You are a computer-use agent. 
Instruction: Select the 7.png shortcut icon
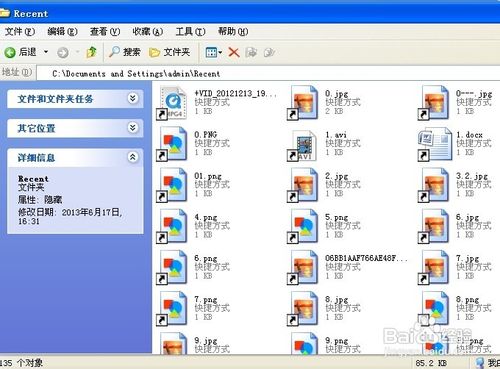tap(172, 308)
